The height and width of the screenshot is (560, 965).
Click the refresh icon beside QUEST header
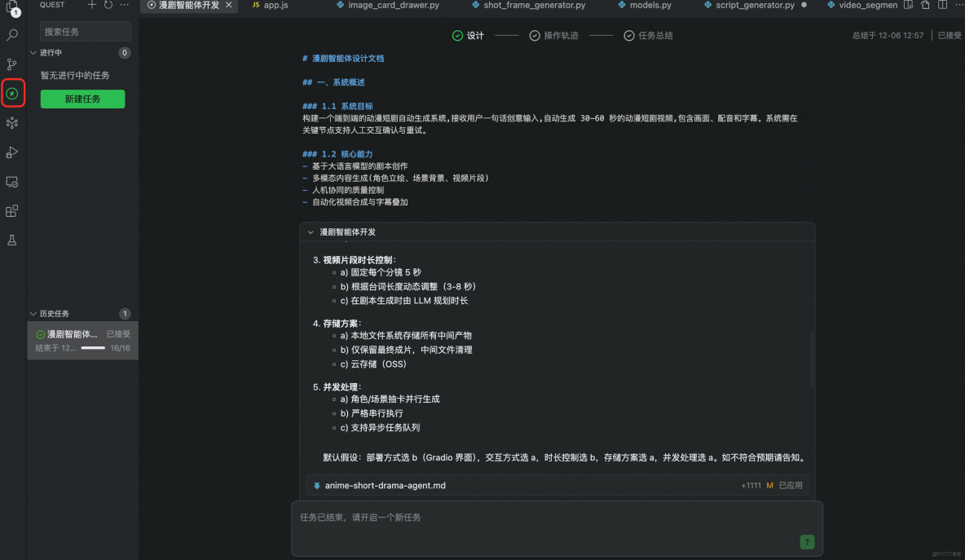point(107,5)
